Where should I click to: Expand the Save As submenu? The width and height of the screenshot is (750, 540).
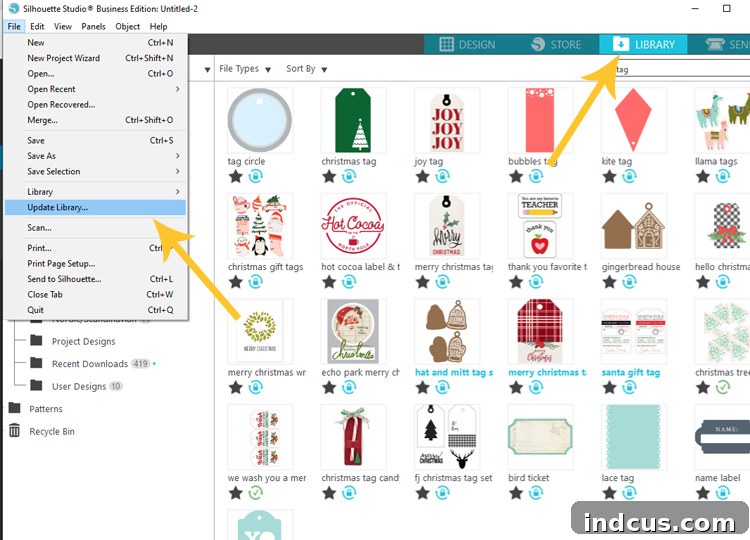[x=95, y=156]
